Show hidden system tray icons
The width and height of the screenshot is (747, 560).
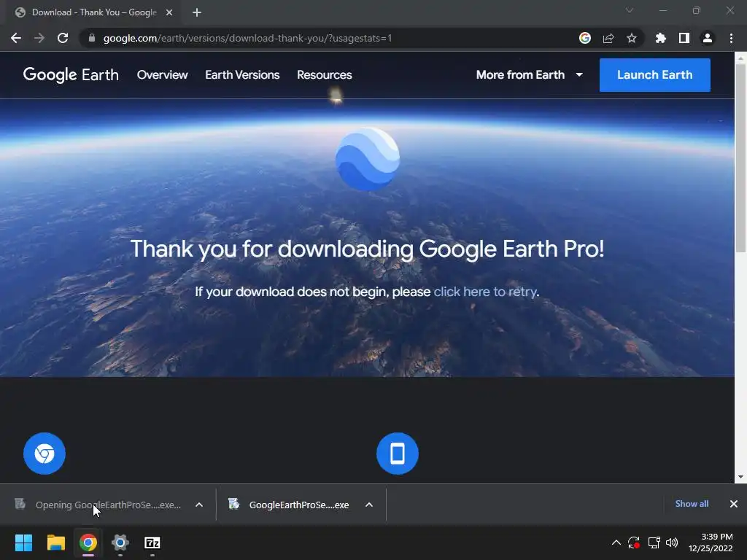pyautogui.click(x=616, y=542)
